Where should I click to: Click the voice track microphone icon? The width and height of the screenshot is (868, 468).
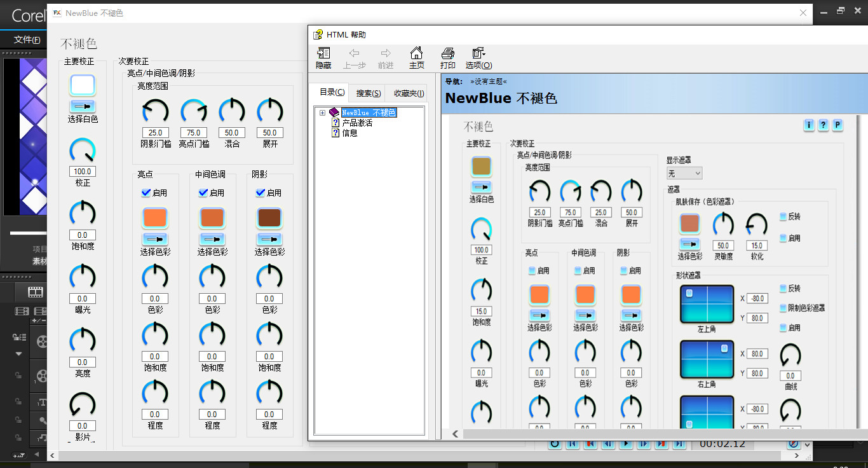pos(42,420)
